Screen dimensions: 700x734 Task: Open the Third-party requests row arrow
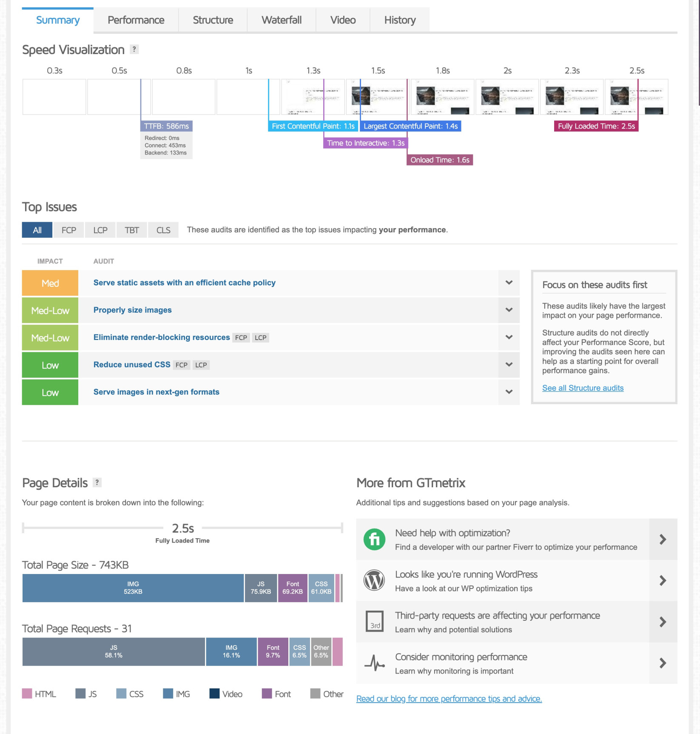tap(663, 622)
